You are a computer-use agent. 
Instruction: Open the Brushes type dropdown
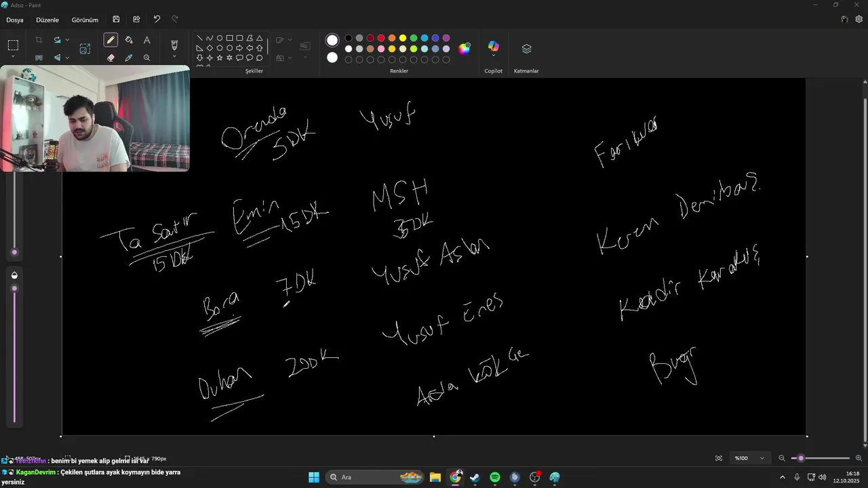point(174,57)
